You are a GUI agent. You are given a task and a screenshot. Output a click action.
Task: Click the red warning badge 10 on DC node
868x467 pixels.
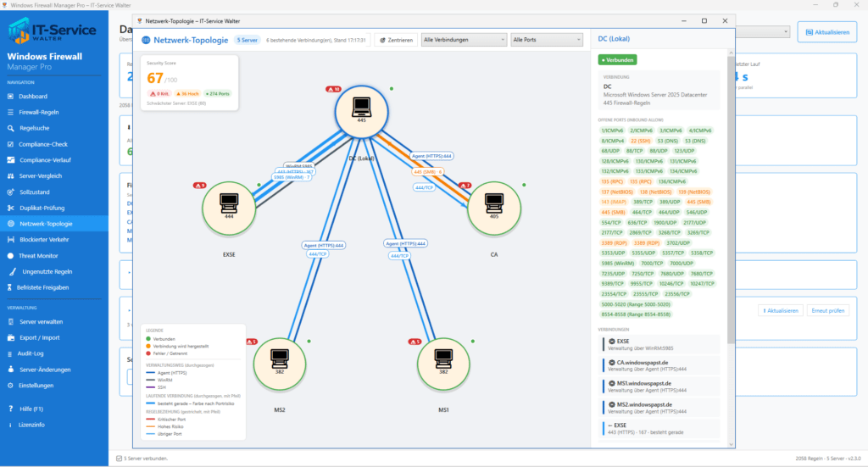click(x=333, y=89)
